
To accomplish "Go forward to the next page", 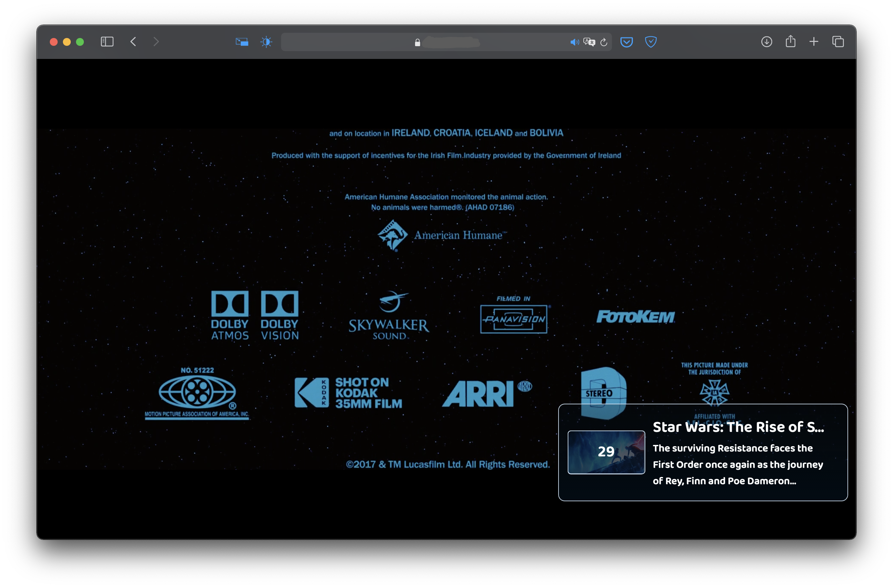I will pos(156,42).
